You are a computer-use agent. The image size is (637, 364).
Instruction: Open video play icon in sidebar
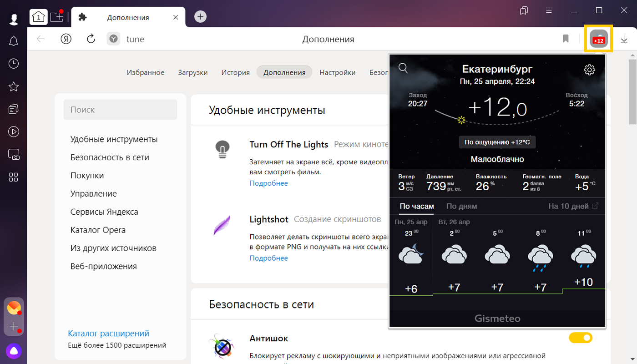[x=14, y=132]
